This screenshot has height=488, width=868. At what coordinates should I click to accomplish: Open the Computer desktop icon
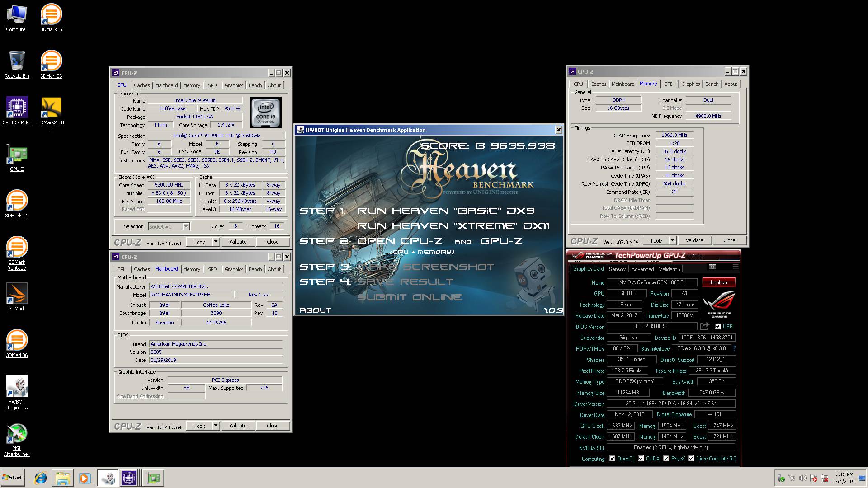pyautogui.click(x=17, y=18)
